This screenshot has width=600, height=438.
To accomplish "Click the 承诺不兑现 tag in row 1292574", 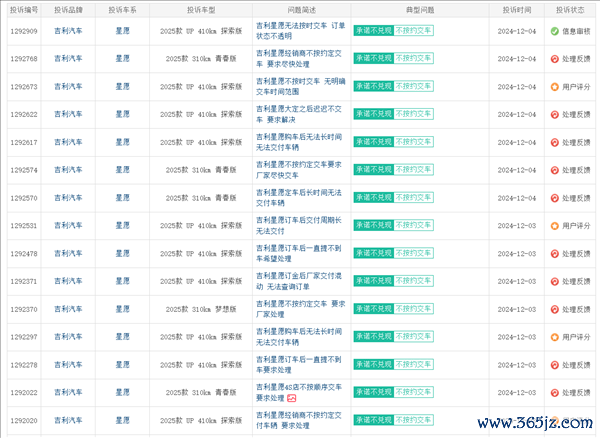I will (373, 170).
